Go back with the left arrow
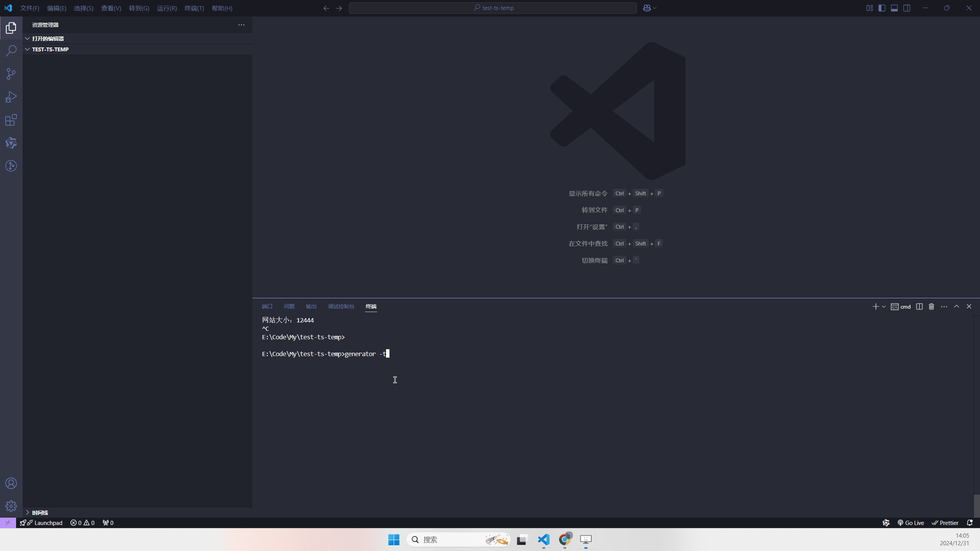 [326, 8]
